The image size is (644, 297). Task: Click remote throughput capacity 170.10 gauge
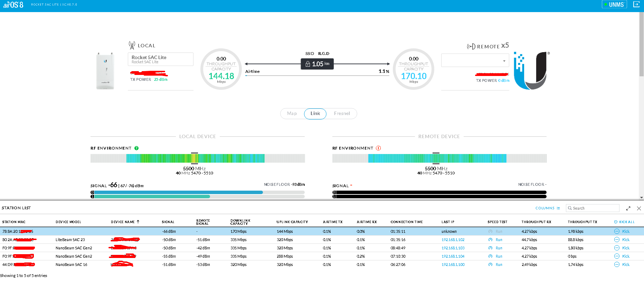click(414, 69)
